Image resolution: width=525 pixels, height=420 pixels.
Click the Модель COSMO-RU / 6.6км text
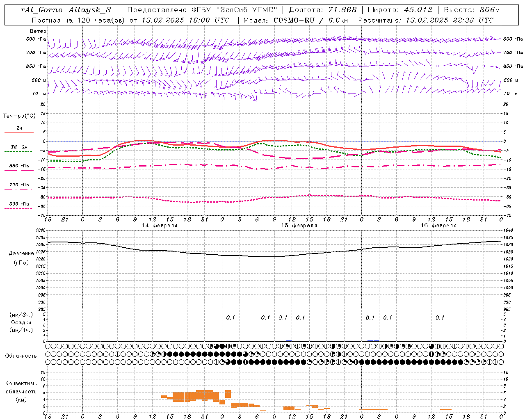click(296, 20)
